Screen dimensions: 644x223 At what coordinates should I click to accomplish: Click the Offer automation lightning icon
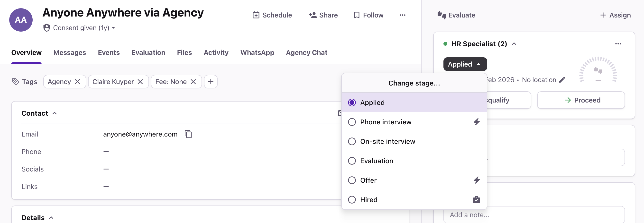coord(477,180)
